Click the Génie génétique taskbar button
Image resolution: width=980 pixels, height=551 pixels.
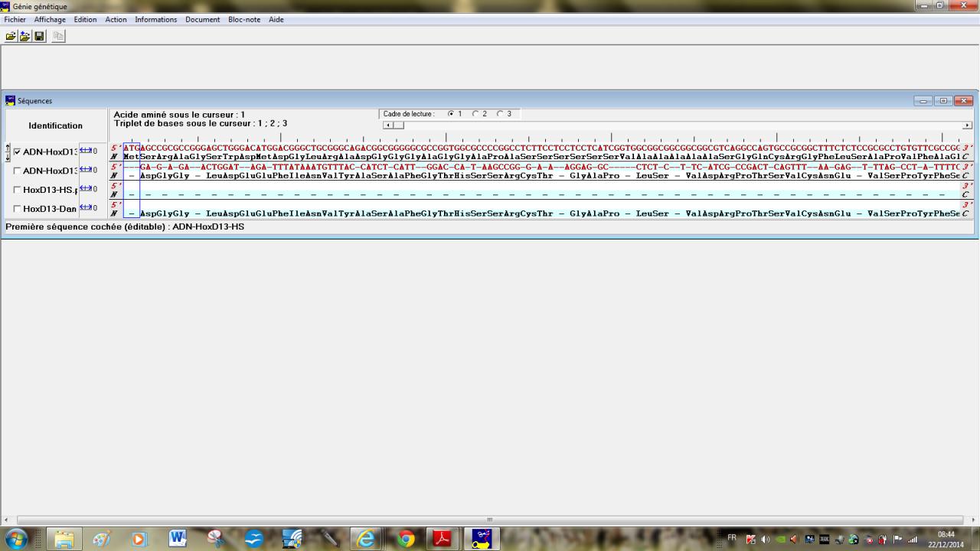pos(482,539)
